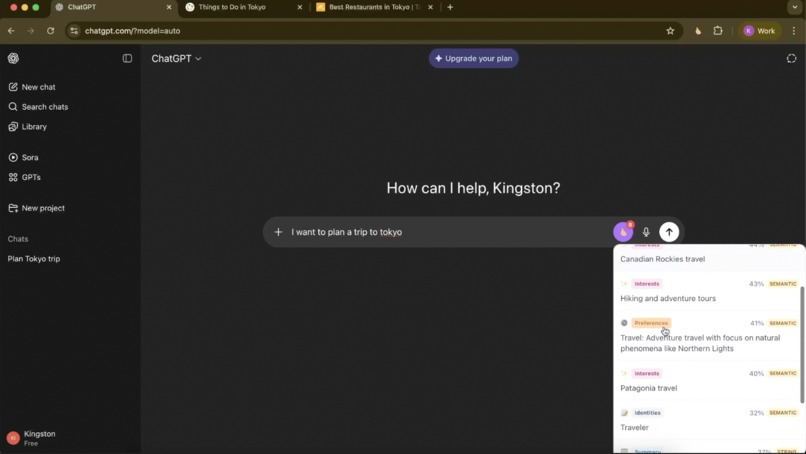The image size is (806, 454).
Task: Click the prompt text field
Action: [x=447, y=232]
